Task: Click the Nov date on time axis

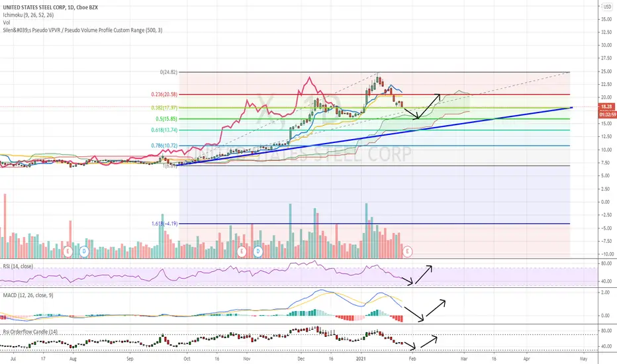Action: 247,359
